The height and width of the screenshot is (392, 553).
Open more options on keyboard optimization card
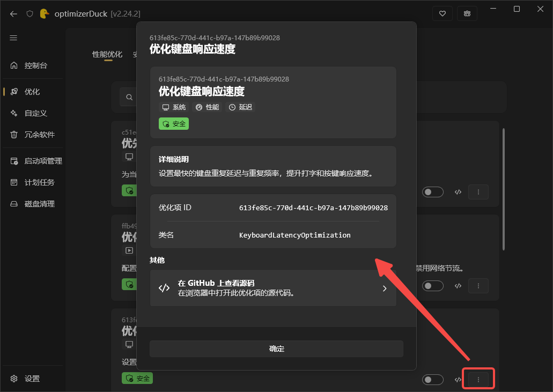point(478,380)
